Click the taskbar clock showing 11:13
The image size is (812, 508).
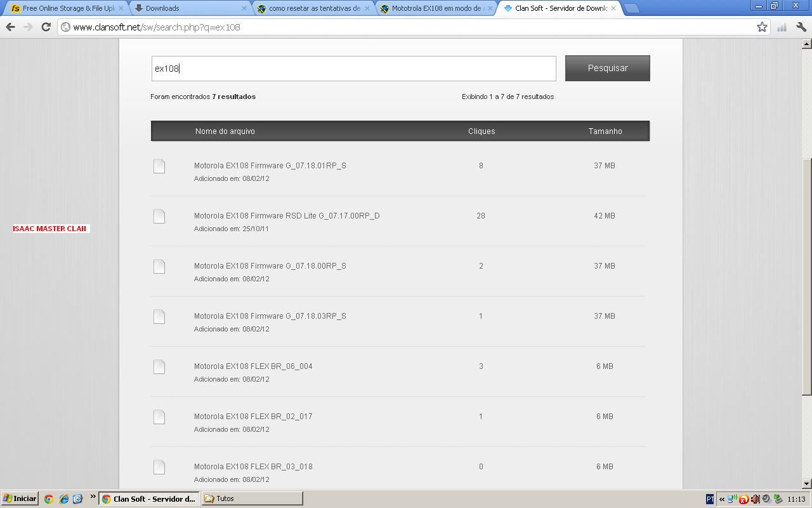[796, 499]
